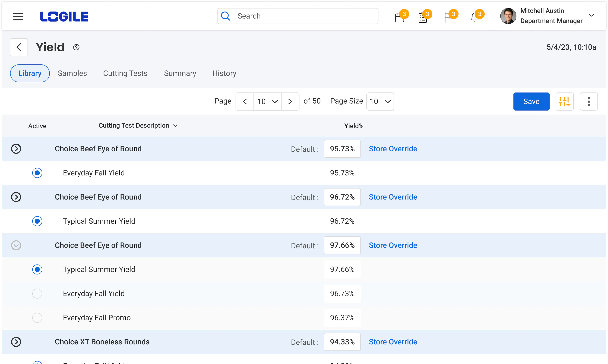Go back using the left arrow button
Image resolution: width=608 pixels, height=364 pixels.
19,47
